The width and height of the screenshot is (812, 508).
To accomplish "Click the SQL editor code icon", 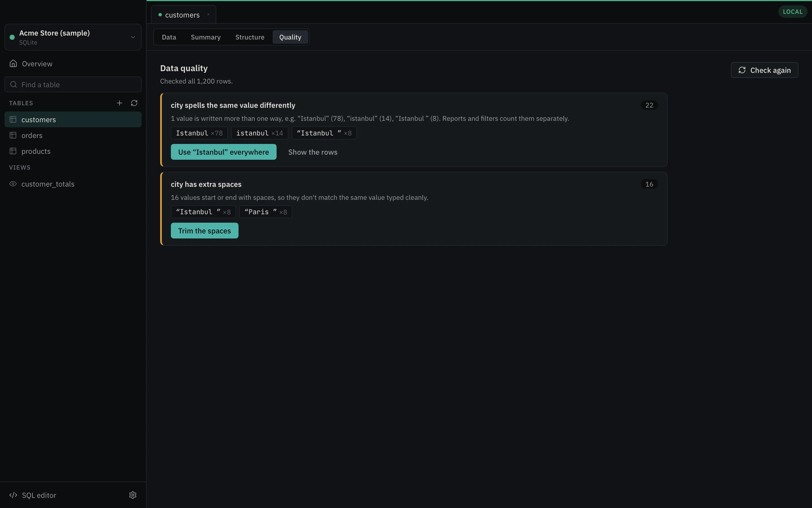I will [13, 495].
